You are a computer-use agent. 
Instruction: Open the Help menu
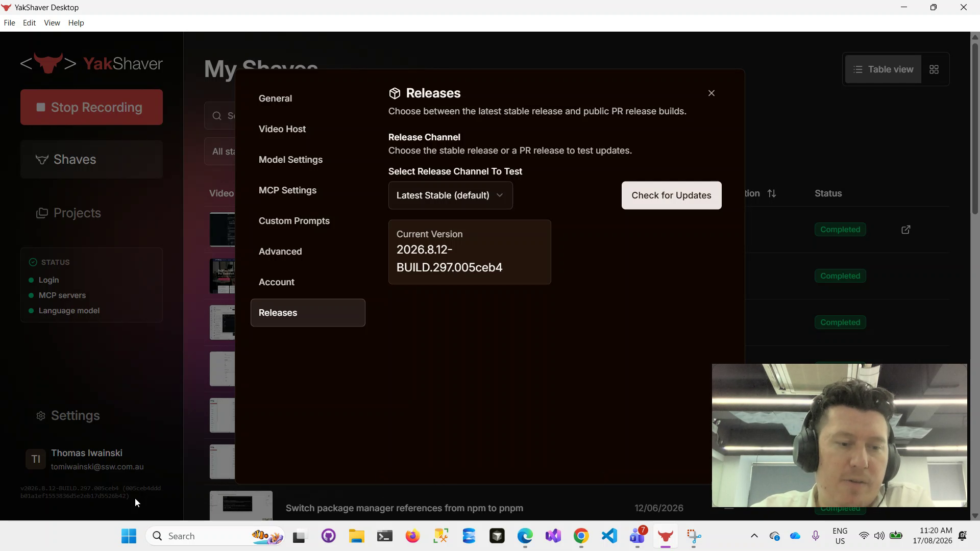[x=76, y=23]
